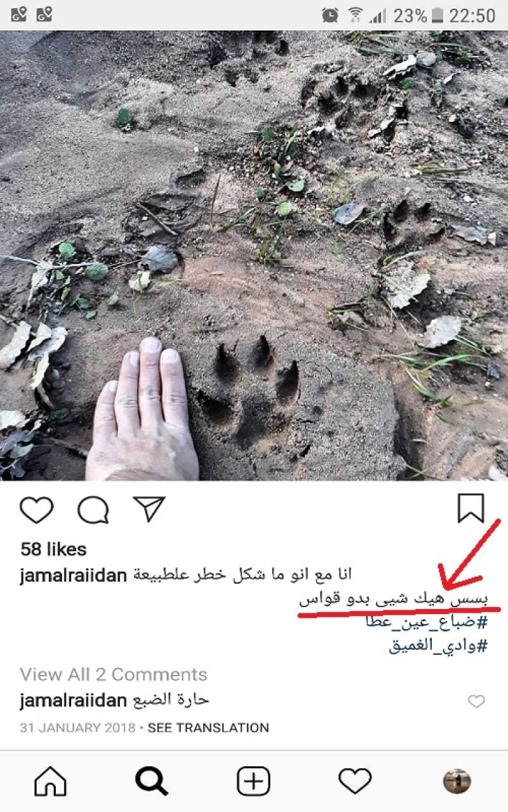Open your profile avatar tab
Viewport: 508px width, 812px height.
[457, 782]
